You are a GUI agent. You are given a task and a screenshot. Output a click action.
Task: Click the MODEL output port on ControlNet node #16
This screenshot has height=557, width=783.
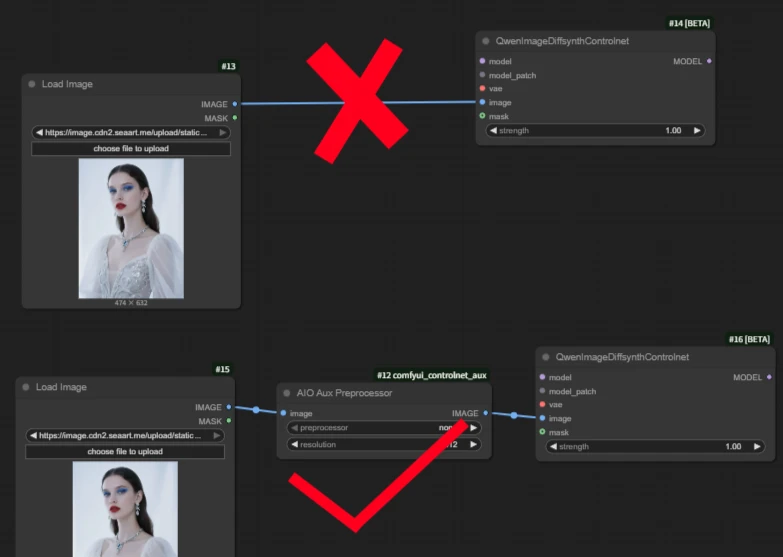[x=769, y=377]
